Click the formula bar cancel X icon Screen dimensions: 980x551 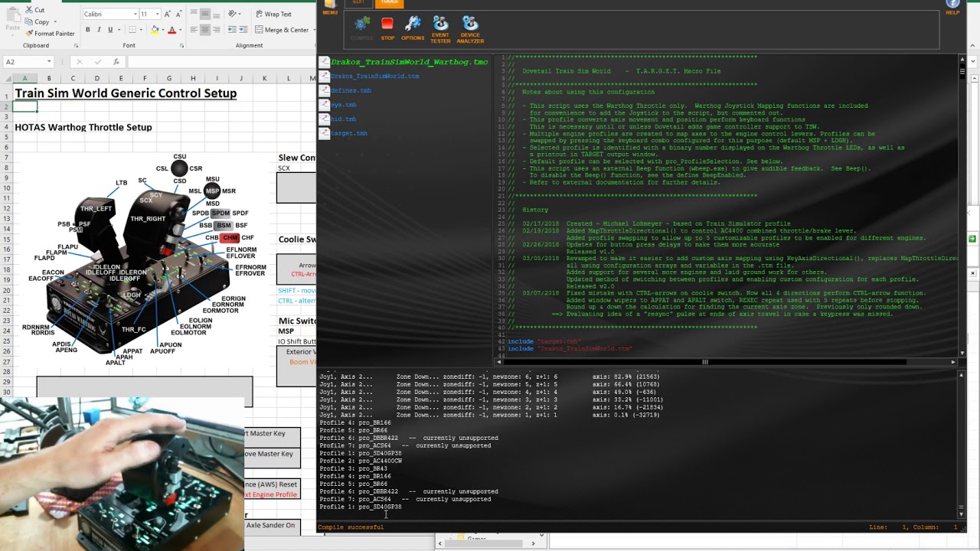pos(79,62)
